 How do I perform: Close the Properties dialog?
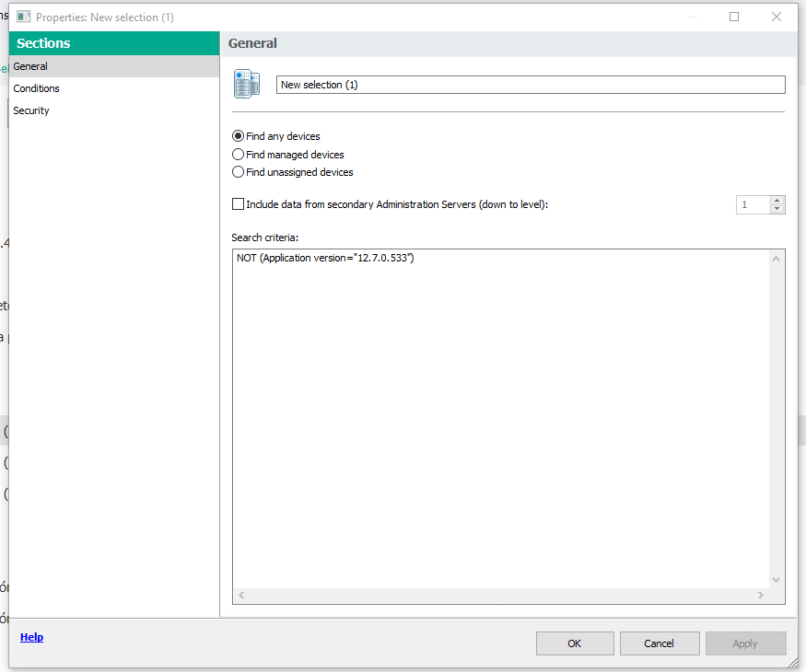pos(777,17)
